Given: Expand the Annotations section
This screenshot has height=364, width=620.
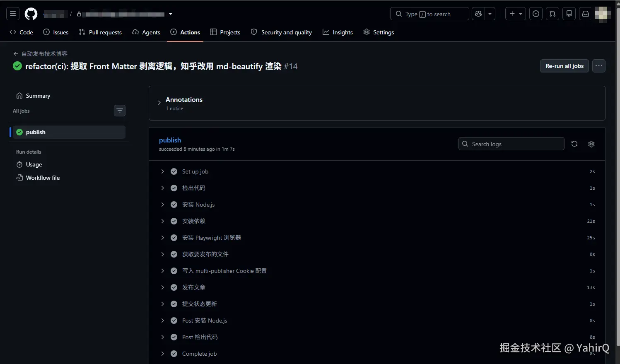Looking at the screenshot, I should tap(159, 103).
